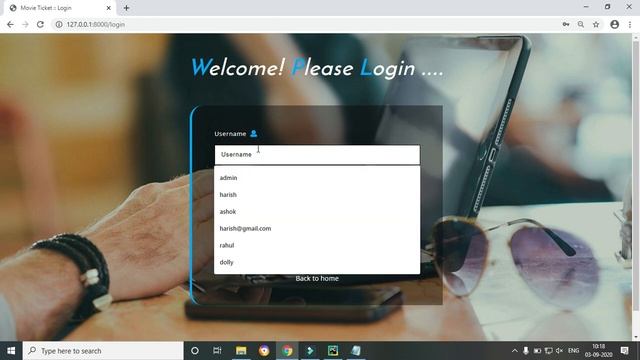This screenshot has width=640, height=360.
Task: Open the clock and date flyout
Action: (x=598, y=351)
